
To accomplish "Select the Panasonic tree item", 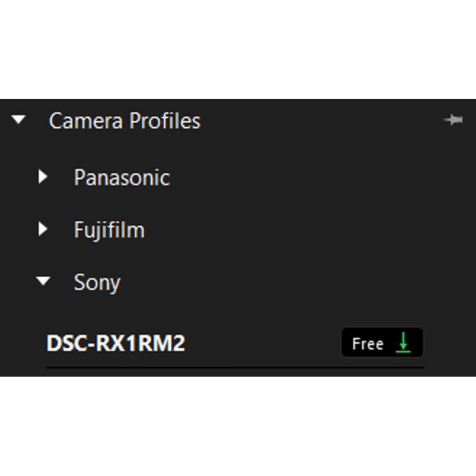I will [x=121, y=177].
